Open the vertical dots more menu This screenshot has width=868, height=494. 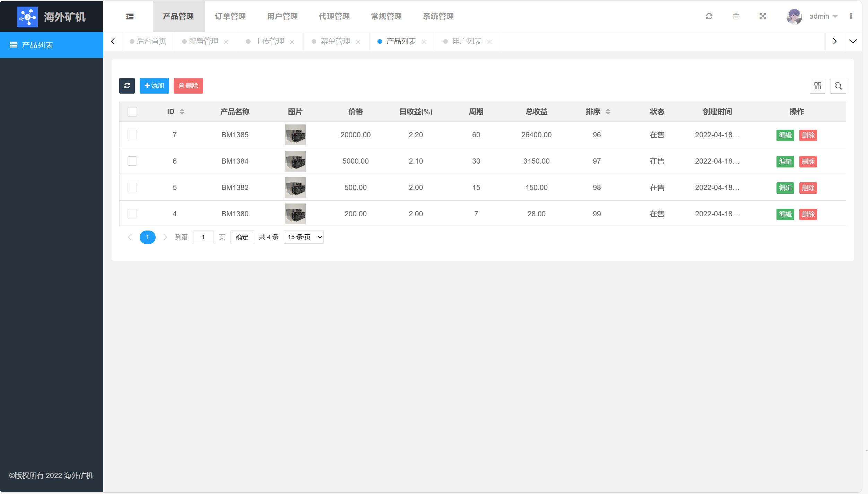851,16
